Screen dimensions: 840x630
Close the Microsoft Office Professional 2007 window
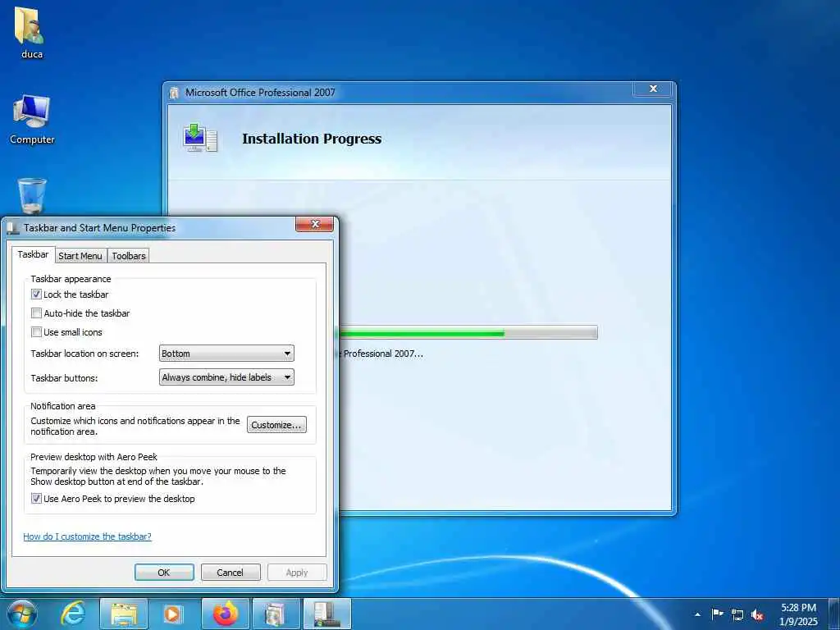click(x=652, y=89)
